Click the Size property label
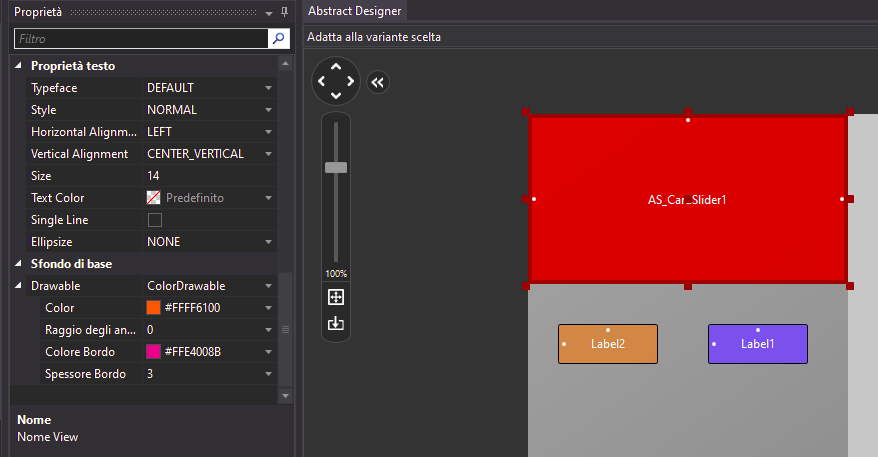Screen dimensions: 878x457 (41, 176)
